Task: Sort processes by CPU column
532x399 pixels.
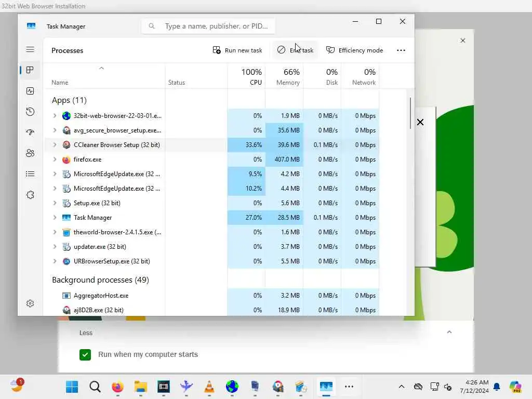Action: (246, 77)
